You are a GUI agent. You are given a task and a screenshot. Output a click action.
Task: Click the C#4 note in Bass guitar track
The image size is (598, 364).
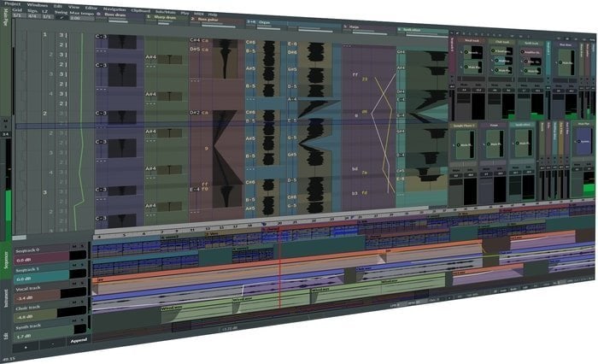195,40
